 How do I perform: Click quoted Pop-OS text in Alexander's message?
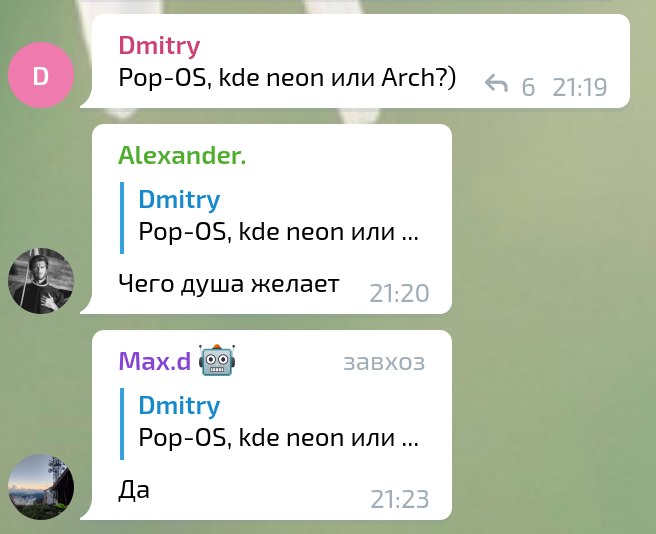(278, 232)
